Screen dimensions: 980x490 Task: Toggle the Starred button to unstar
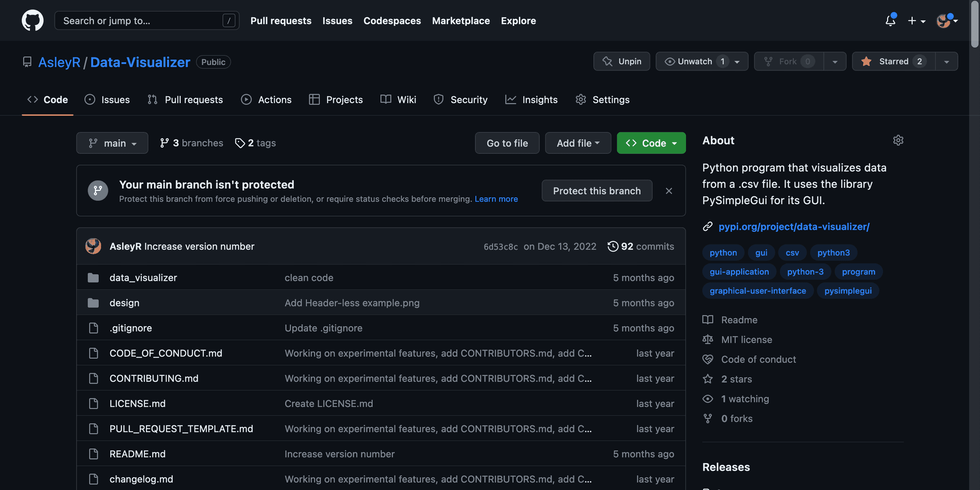click(893, 61)
